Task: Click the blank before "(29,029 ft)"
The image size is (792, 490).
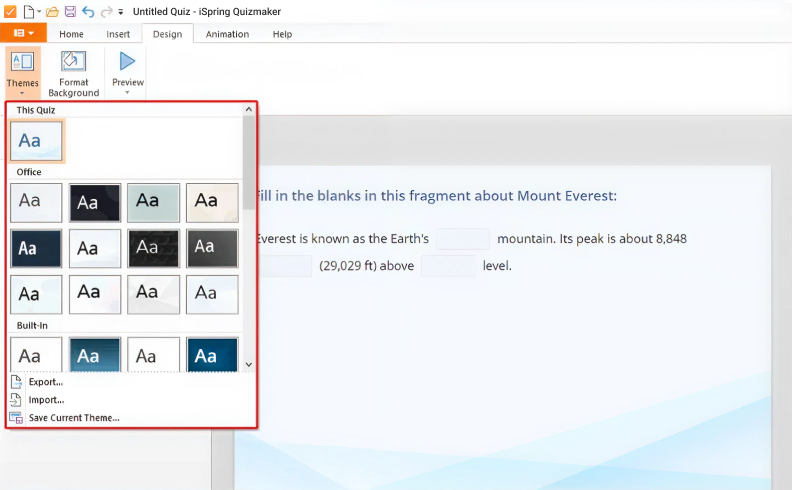Action: [285, 266]
